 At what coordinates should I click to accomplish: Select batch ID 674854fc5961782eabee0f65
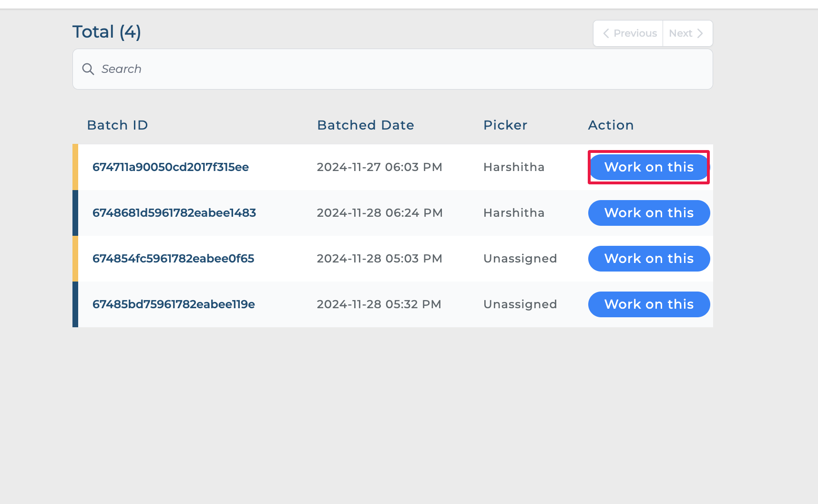(x=173, y=259)
